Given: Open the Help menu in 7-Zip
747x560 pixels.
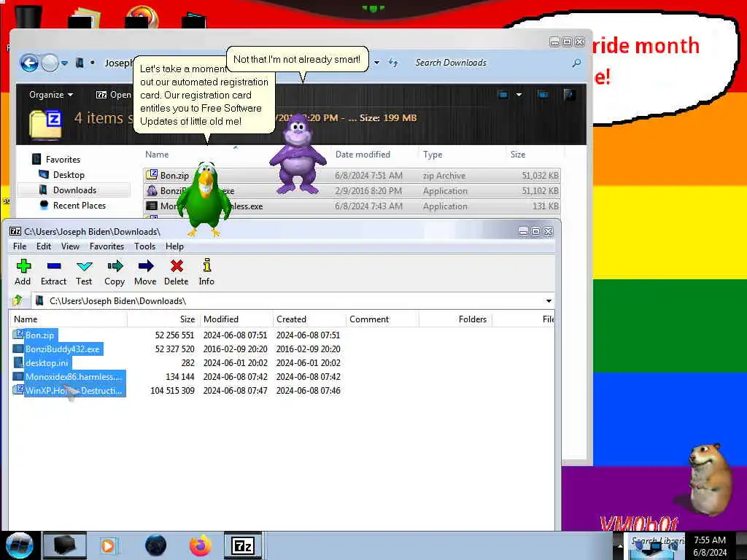Looking at the screenshot, I should (174, 246).
